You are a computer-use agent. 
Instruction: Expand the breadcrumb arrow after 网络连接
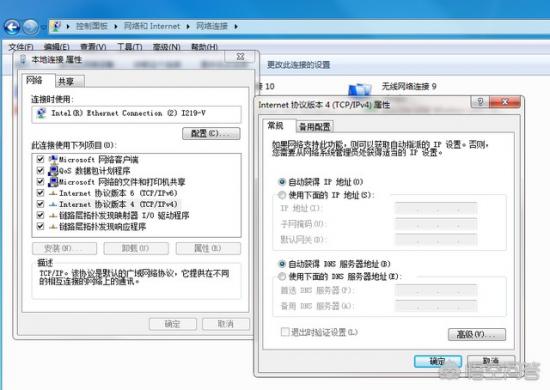click(x=236, y=26)
